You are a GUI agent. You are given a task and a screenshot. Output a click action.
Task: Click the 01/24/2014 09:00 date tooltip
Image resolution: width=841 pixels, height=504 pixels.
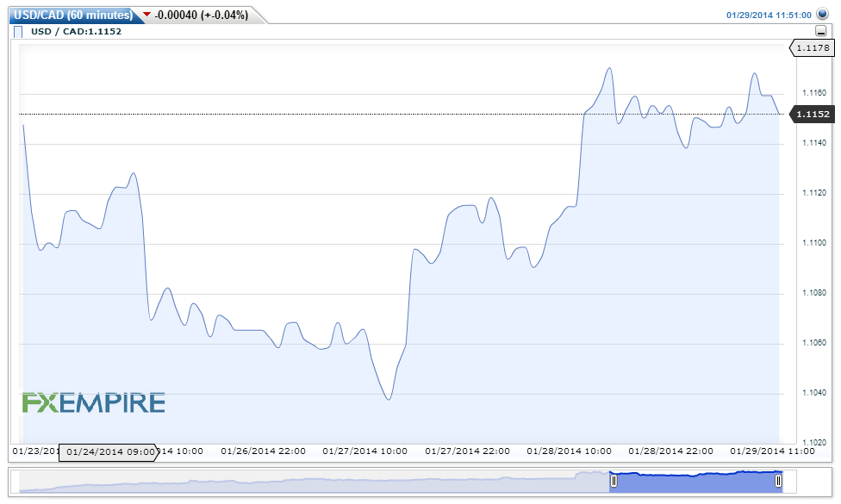point(109,451)
